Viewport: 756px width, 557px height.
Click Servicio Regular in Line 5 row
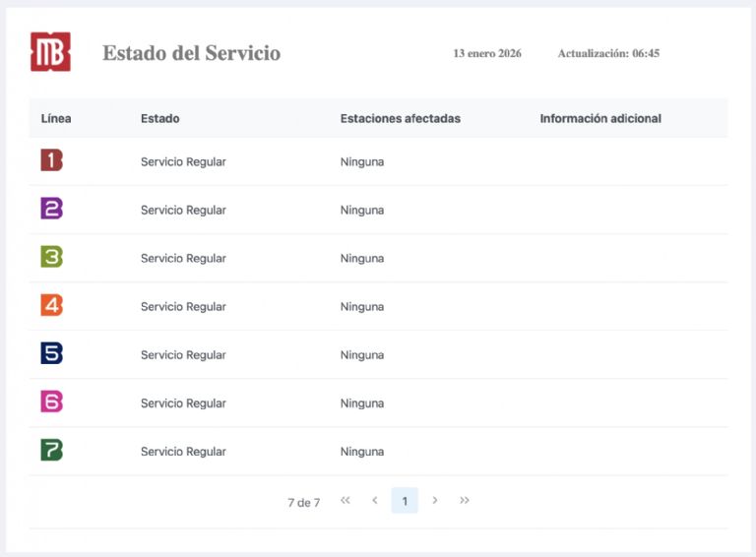(x=183, y=355)
